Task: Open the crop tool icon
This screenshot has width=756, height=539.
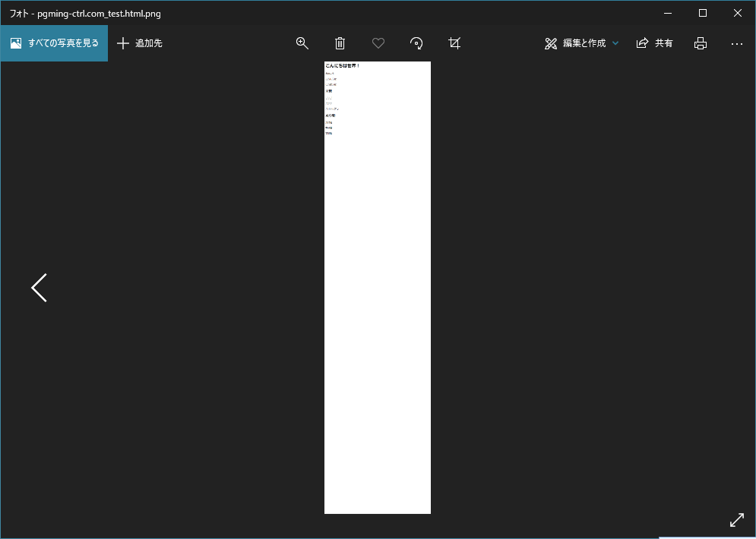Action: tap(454, 43)
